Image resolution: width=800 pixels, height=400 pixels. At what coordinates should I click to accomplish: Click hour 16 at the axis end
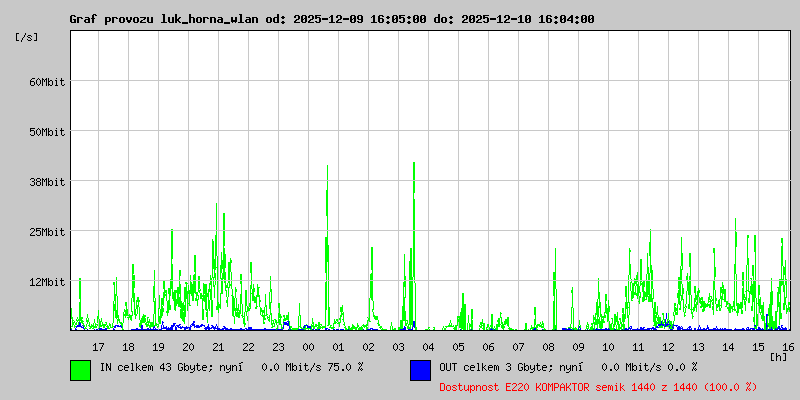click(788, 347)
